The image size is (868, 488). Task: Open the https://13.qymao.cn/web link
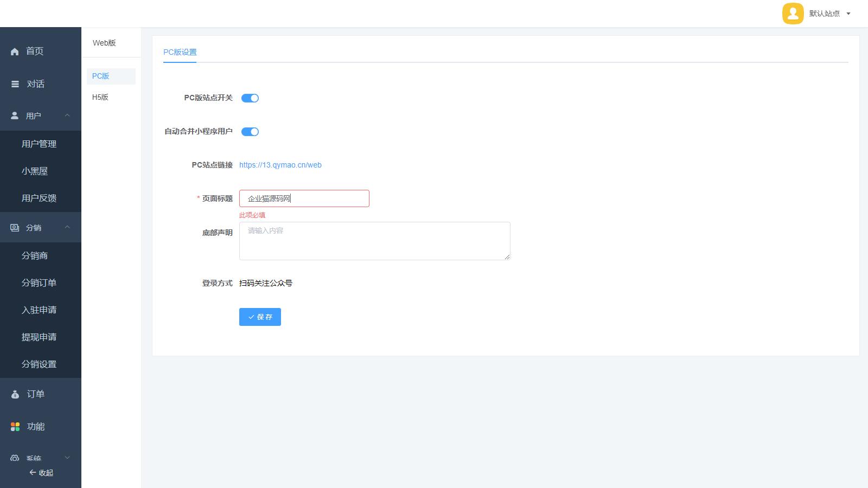[280, 165]
